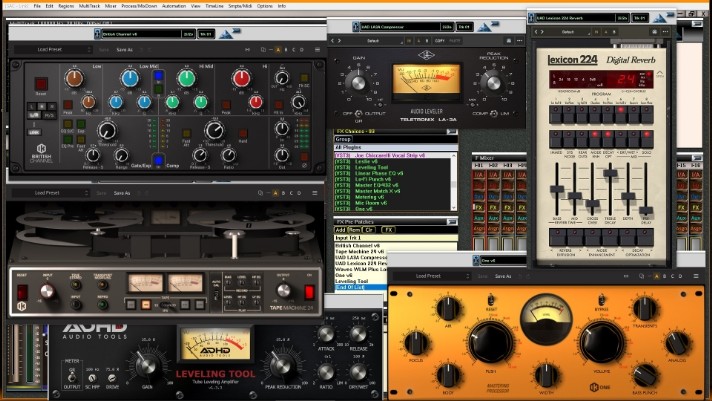Click the Hi band red gain knob
Viewport: 712px width, 401px height.
pyautogui.click(x=242, y=78)
